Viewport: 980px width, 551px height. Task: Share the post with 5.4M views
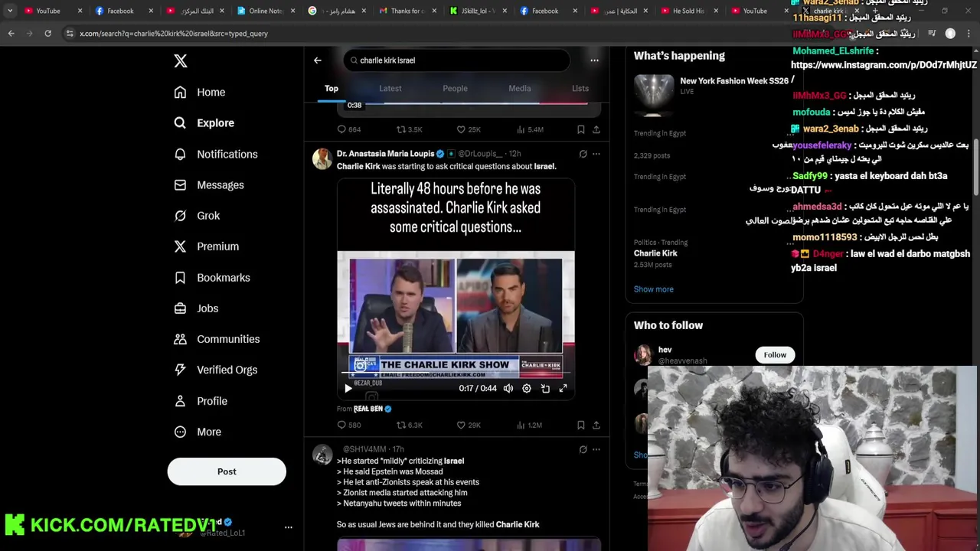596,129
